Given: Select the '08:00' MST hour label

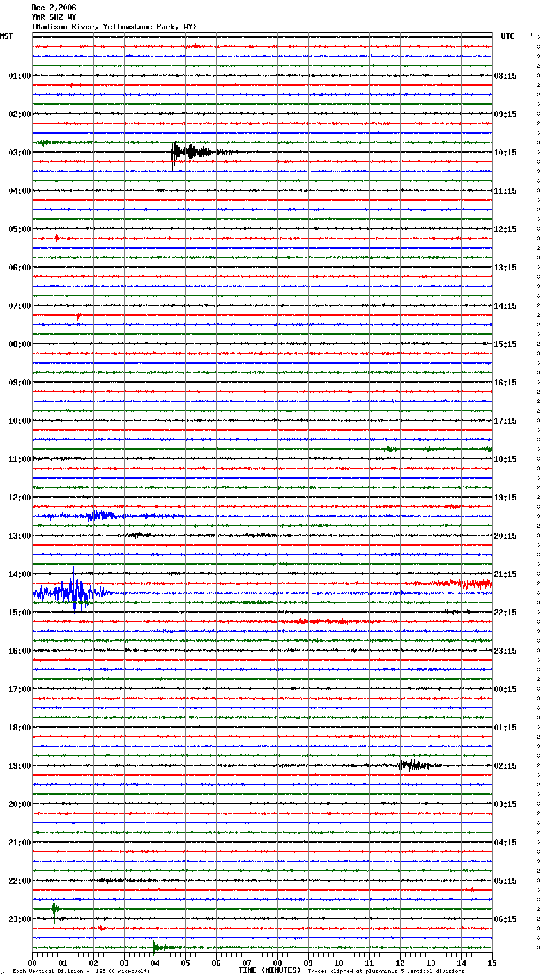Looking at the screenshot, I should coord(20,344).
